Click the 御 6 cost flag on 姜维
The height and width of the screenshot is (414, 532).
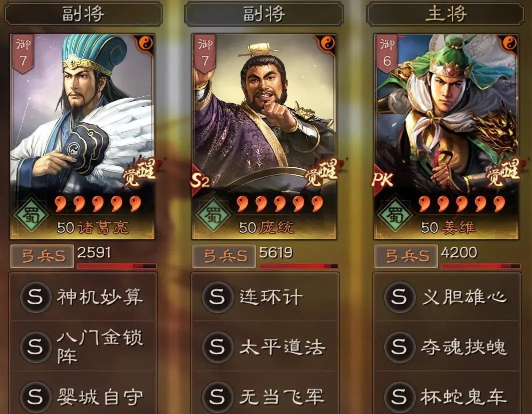(387, 54)
